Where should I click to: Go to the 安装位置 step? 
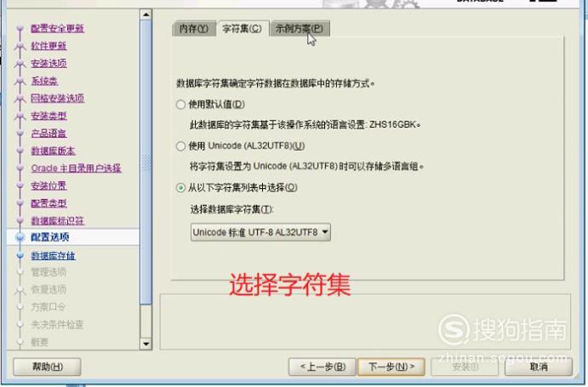click(x=49, y=185)
